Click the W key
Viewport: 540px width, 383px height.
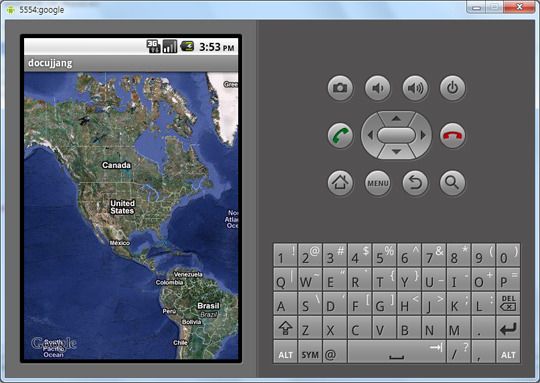pos(310,279)
